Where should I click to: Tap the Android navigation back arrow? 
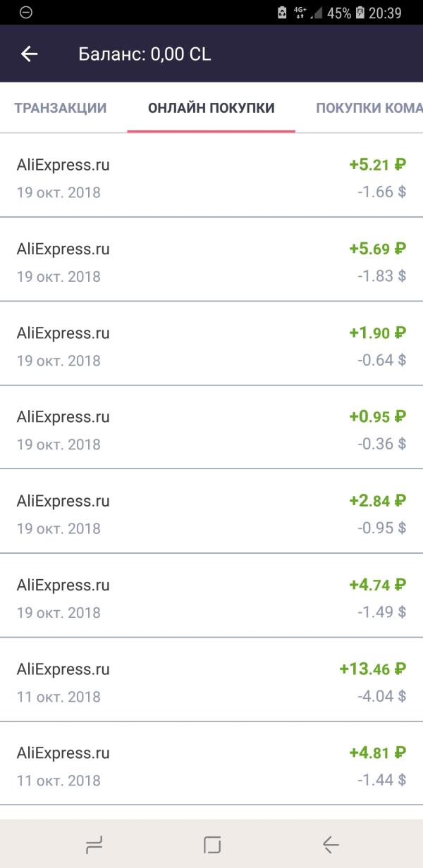[x=331, y=844]
